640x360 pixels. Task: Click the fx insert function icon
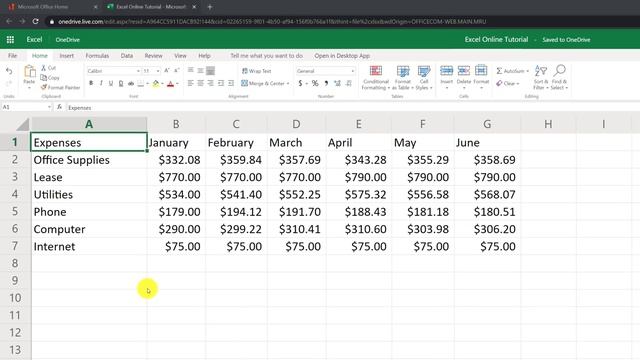pyautogui.click(x=59, y=107)
